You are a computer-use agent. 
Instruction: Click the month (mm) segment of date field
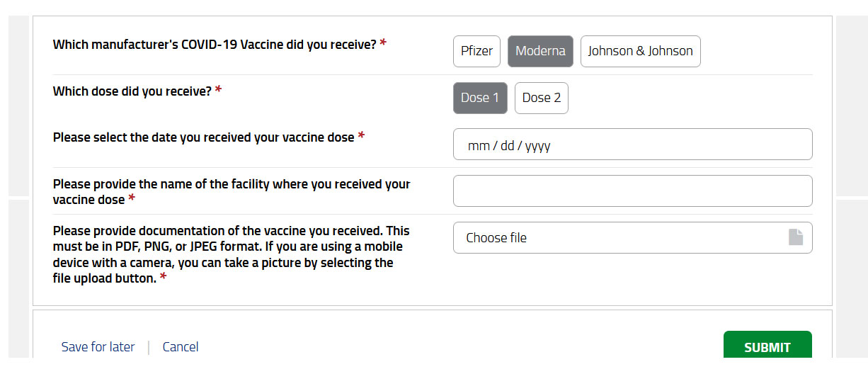[x=479, y=146]
